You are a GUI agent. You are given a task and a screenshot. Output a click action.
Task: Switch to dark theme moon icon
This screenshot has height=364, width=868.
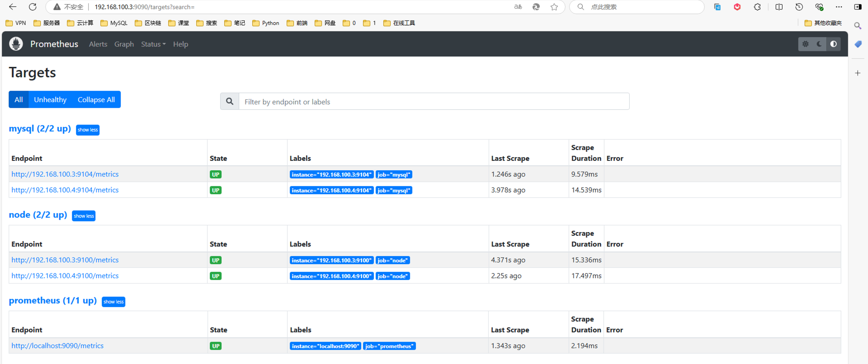coord(819,44)
